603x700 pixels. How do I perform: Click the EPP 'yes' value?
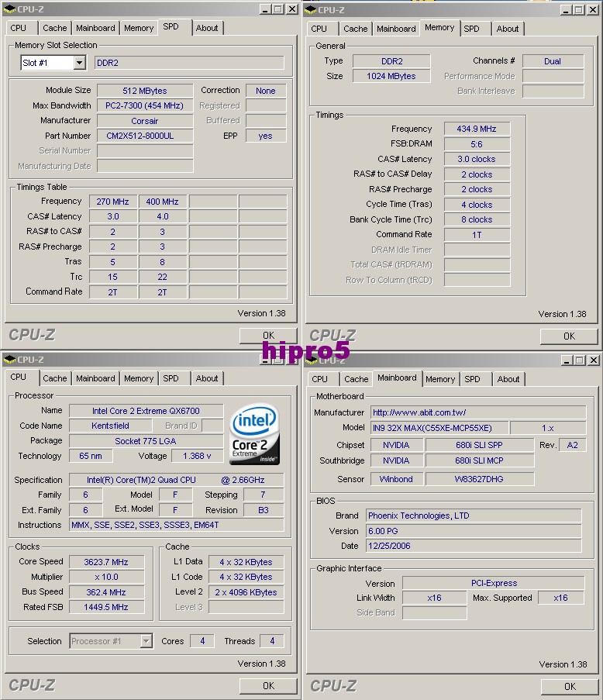pyautogui.click(x=266, y=136)
